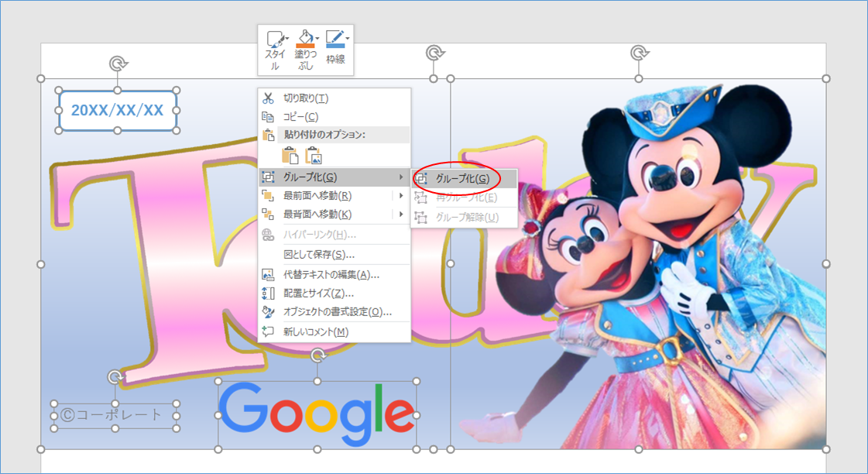Click the orange fill color bar
Viewport: 868px width, 474px height.
click(x=306, y=46)
